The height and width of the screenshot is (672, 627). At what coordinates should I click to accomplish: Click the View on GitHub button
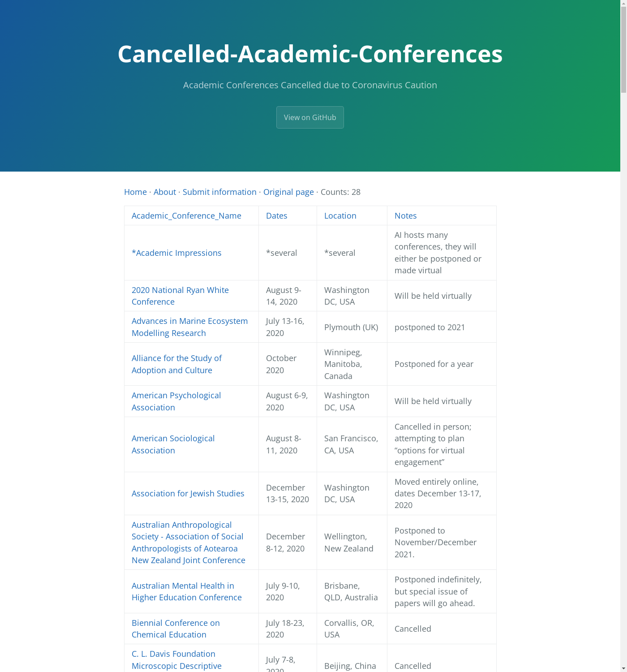(x=310, y=117)
